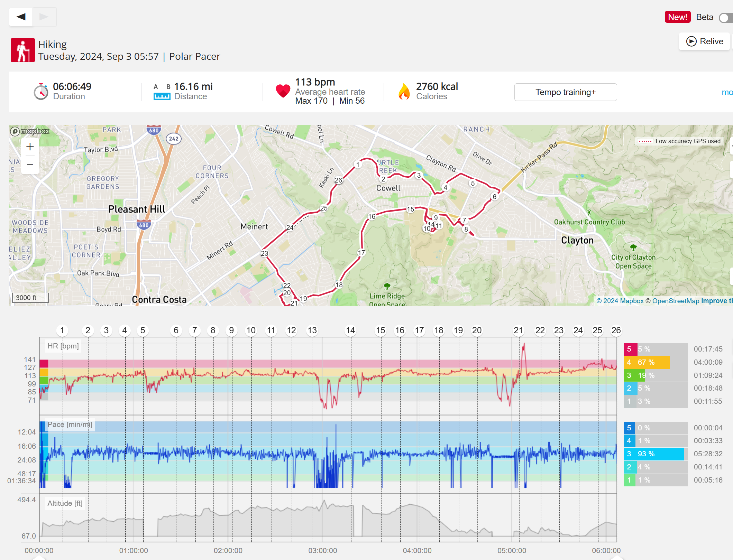Screen dimensions: 733x560
Task: Open the Tempo training+ benefit box
Action: click(565, 92)
